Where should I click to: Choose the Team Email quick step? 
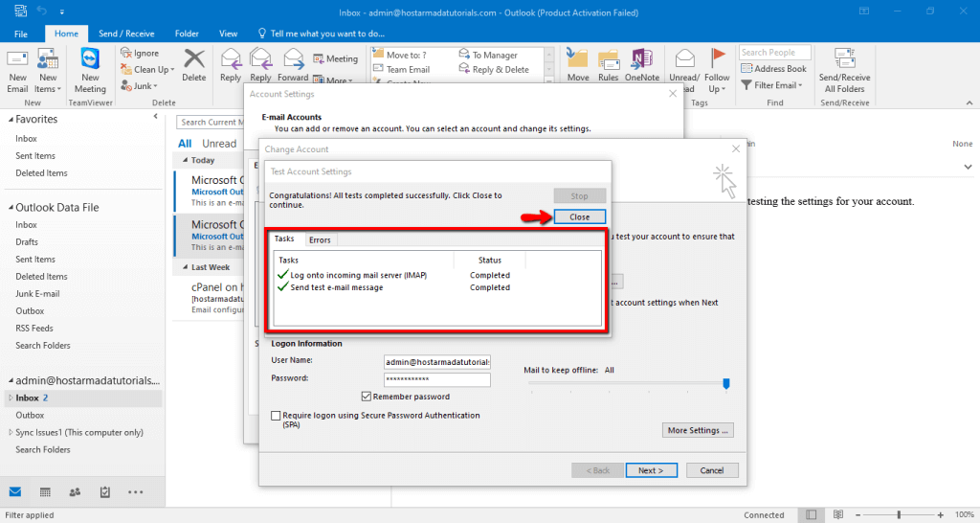coord(401,69)
